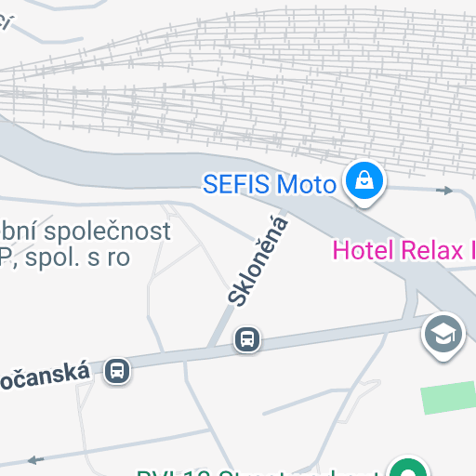
Task: Click the partial street label in top-left corner
Action: pos(7,21)
